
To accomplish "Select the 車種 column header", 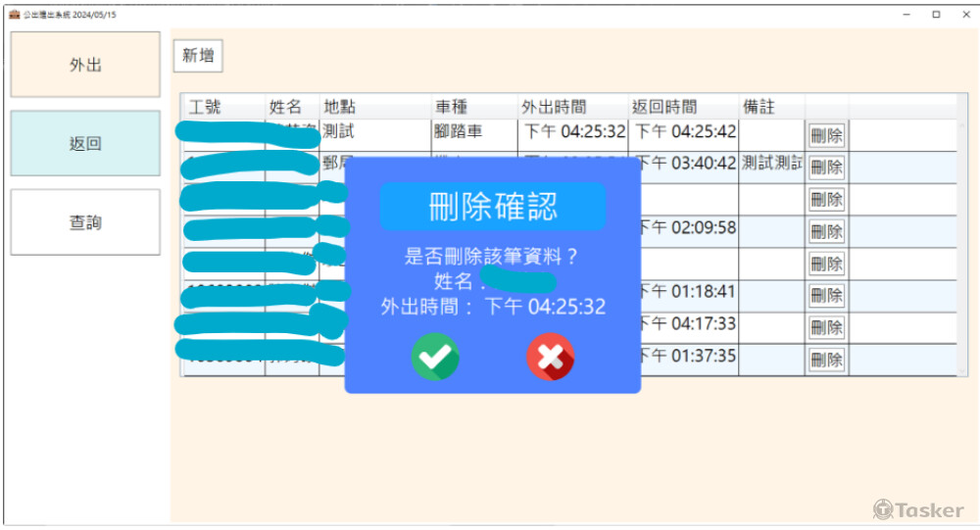I will [453, 107].
